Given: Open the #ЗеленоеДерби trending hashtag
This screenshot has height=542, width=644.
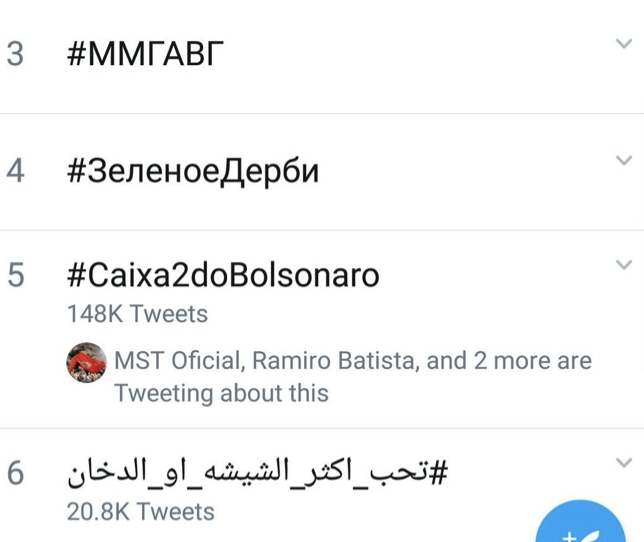Looking at the screenshot, I should coord(193,171).
